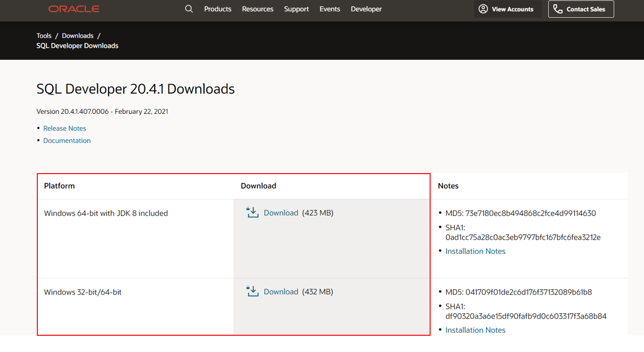Click the phone icon in Contact Sales
Screen dimensions: 644x352
pyautogui.click(x=558, y=9)
